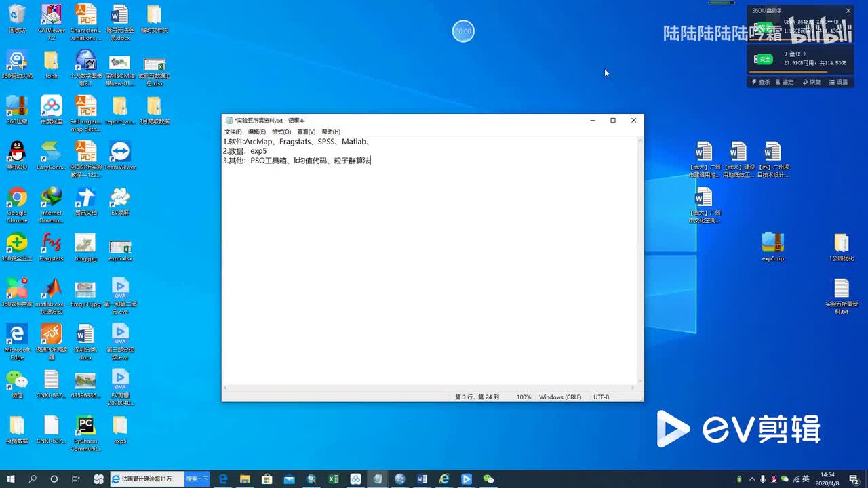The image size is (868, 488).
Task: Select the Fragstats desktop icon
Action: click(52, 247)
